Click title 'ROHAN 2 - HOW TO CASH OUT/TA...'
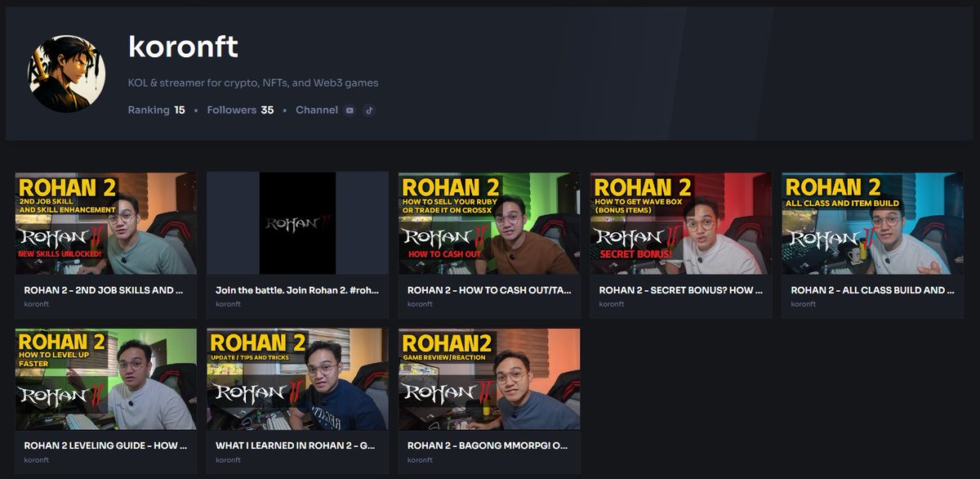Image resolution: width=980 pixels, height=479 pixels. coord(488,290)
